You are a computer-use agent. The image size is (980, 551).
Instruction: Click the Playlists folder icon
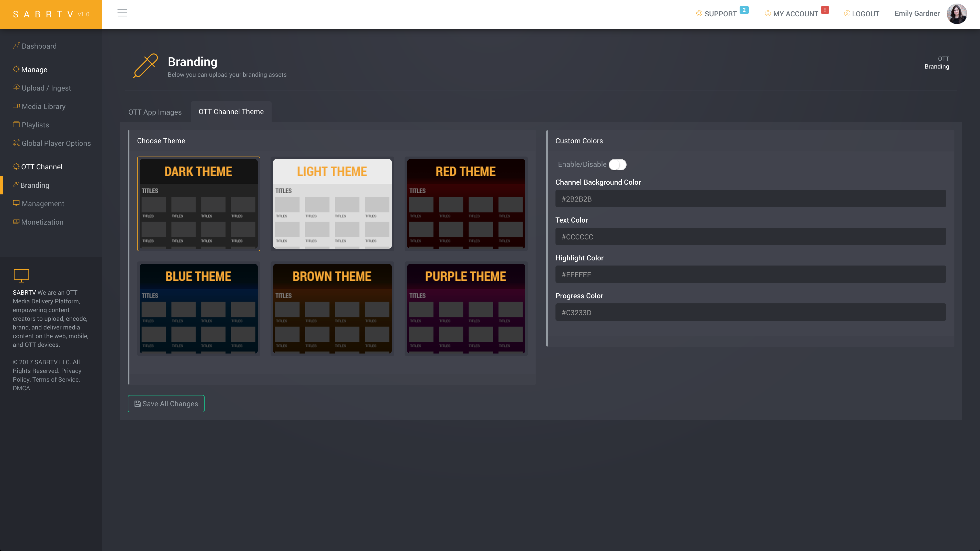16,124
